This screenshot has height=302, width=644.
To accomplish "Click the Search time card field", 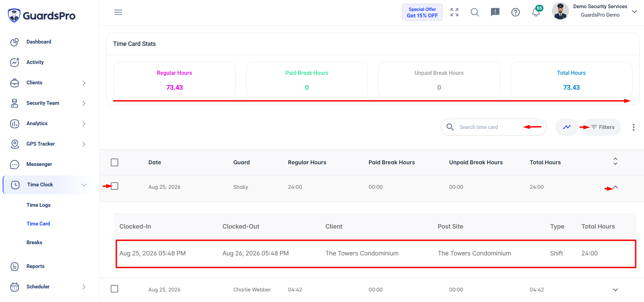I will pyautogui.click(x=494, y=127).
